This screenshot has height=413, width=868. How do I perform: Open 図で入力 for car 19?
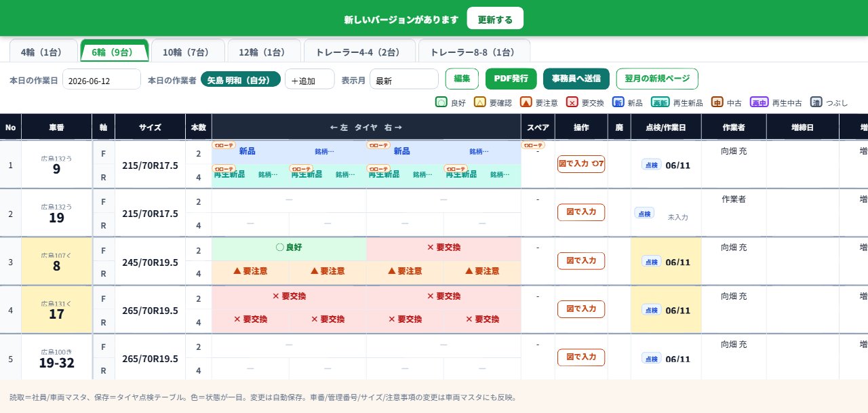point(580,212)
